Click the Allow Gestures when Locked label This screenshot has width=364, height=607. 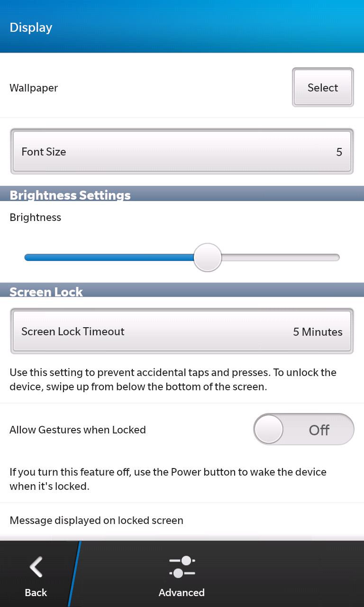(78, 430)
